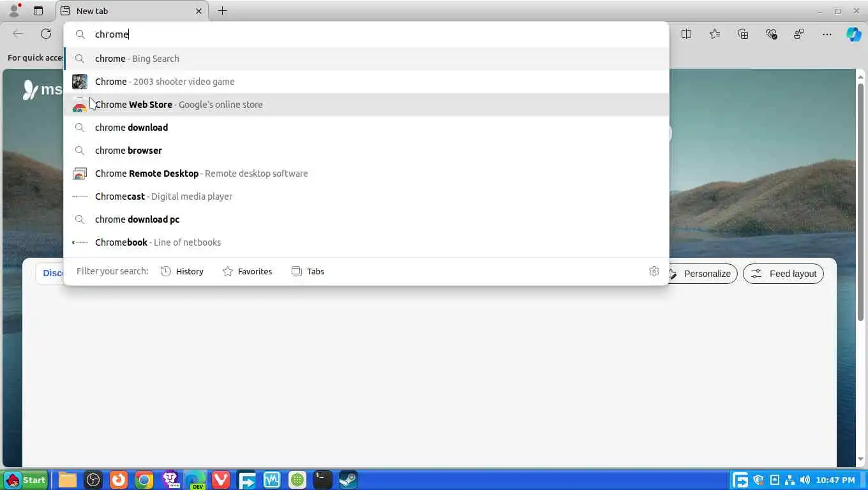Open the blue arrow app in taskbar
868x490 pixels.
tap(246, 480)
